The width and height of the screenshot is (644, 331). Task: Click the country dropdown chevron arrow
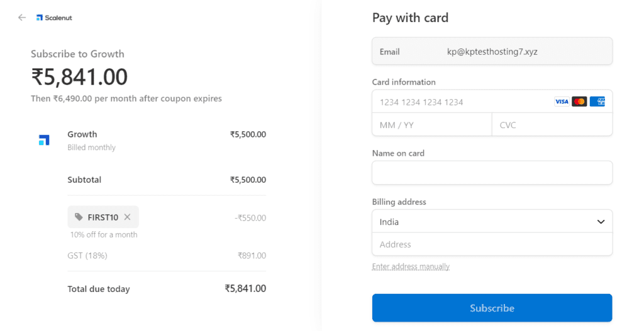click(x=601, y=222)
